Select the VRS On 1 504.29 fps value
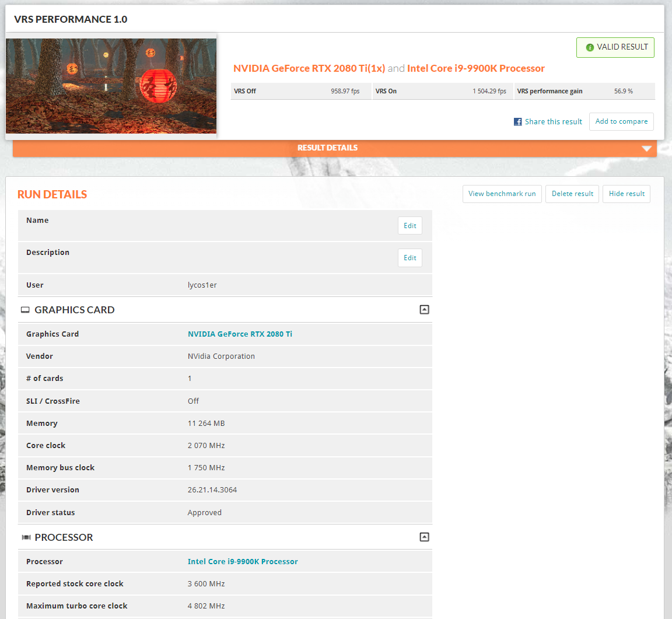 click(x=489, y=92)
